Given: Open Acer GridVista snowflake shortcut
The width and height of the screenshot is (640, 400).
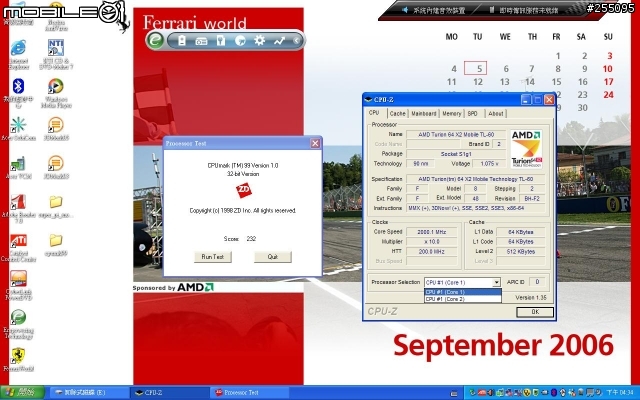Looking at the screenshot, I should click(18, 129).
